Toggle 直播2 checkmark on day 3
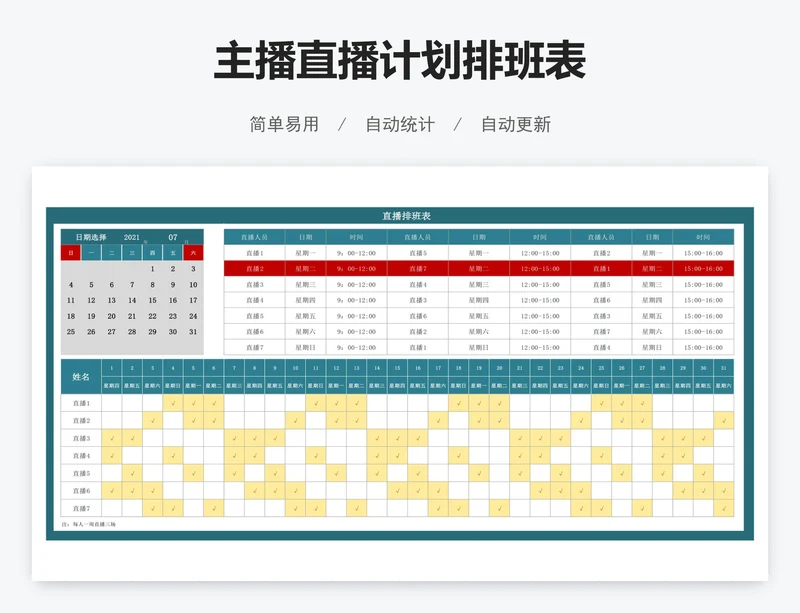The image size is (800, 613). 153,421
